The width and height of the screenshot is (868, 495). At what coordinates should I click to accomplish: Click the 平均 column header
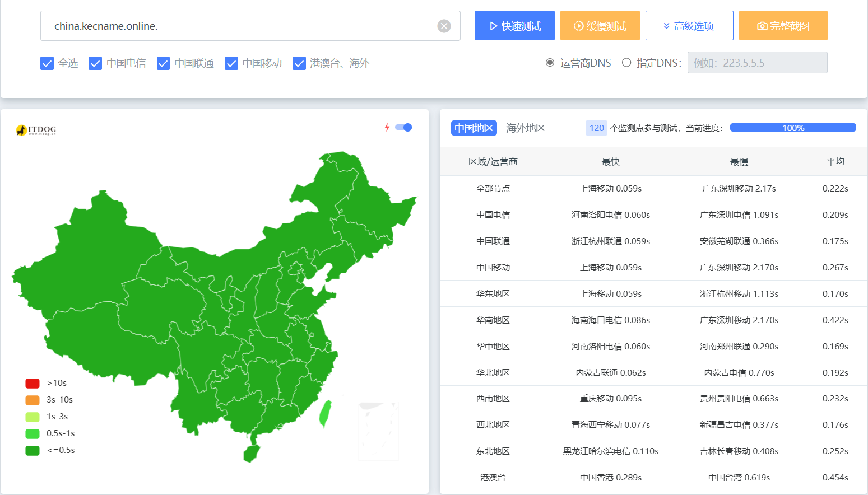(835, 161)
